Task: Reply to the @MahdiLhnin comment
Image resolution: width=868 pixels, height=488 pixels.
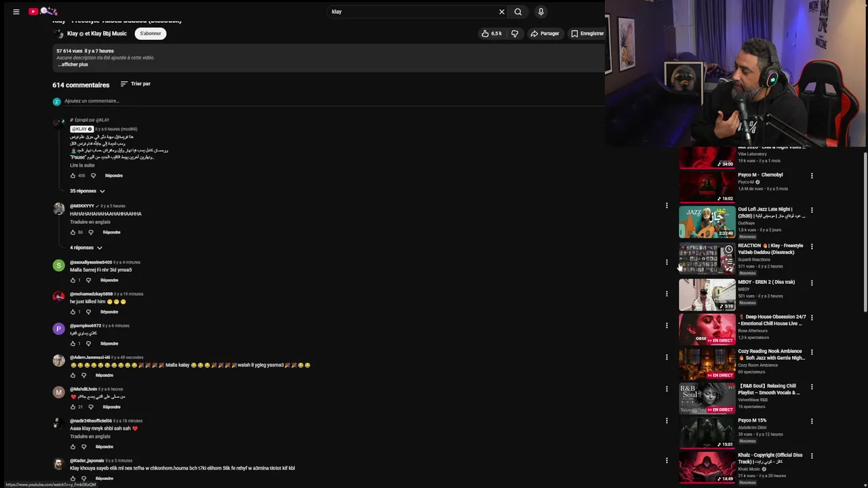Action: 112,407
